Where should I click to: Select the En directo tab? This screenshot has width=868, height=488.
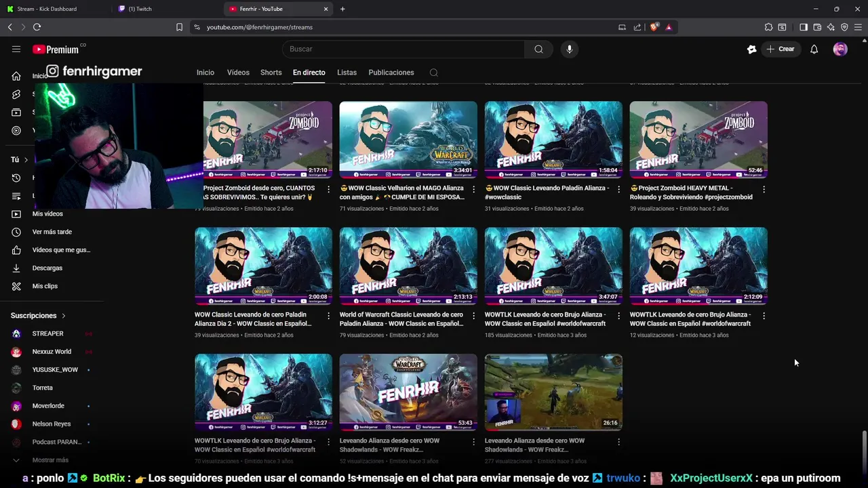pyautogui.click(x=309, y=73)
